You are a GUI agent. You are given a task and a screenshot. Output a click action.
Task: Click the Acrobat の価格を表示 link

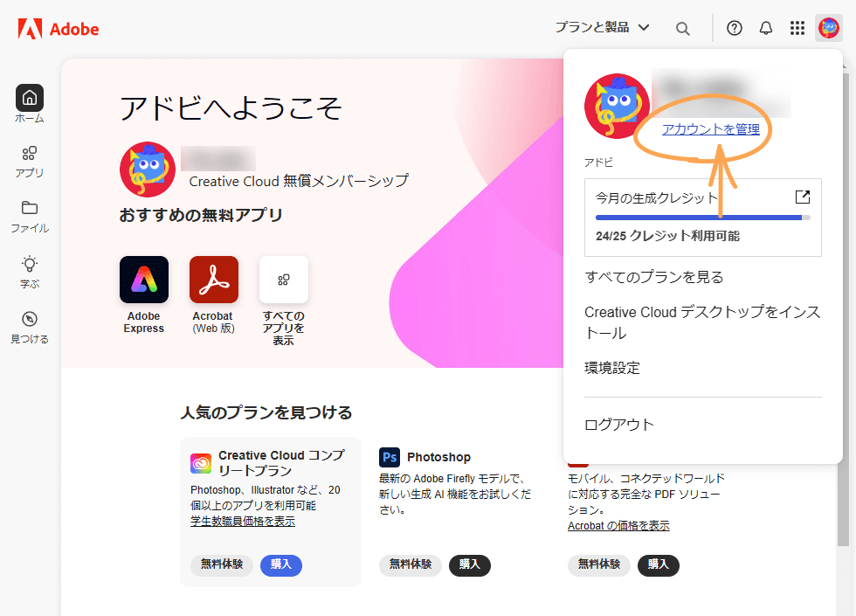618,525
